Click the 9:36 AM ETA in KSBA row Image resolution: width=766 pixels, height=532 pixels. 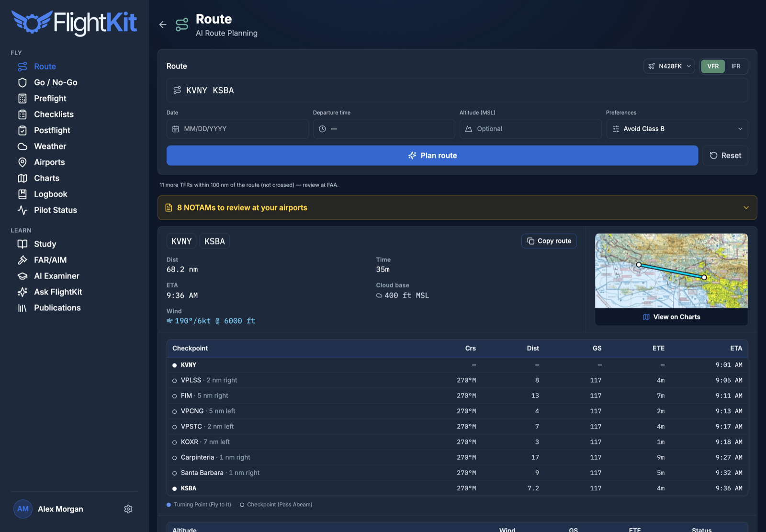pos(729,488)
